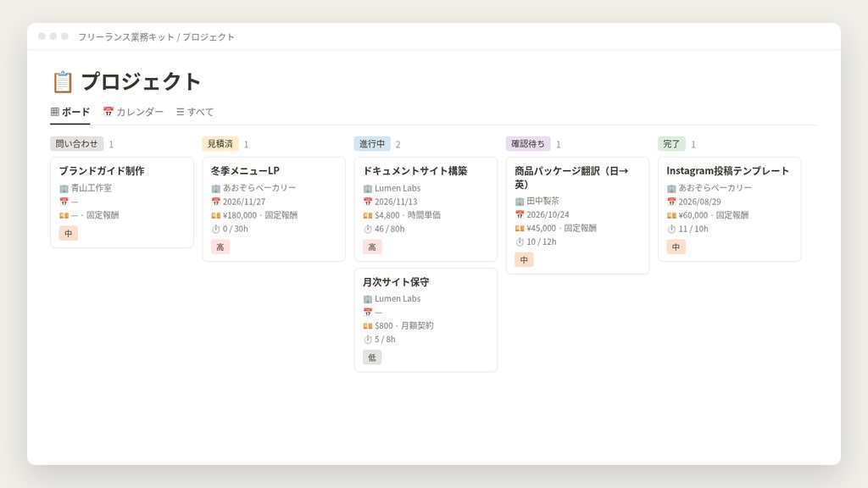The height and width of the screenshot is (488, 868).
Task: Click building icon next to 田中製茶
Action: coord(520,202)
